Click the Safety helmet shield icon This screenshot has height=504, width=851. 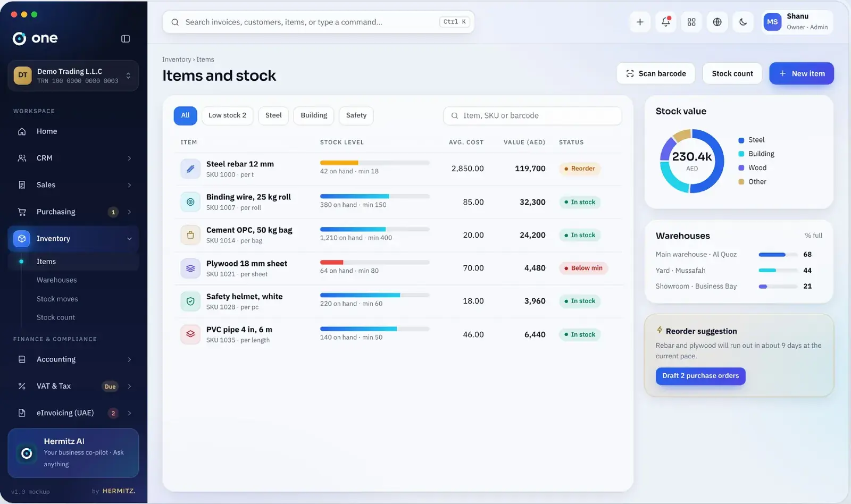(x=190, y=301)
